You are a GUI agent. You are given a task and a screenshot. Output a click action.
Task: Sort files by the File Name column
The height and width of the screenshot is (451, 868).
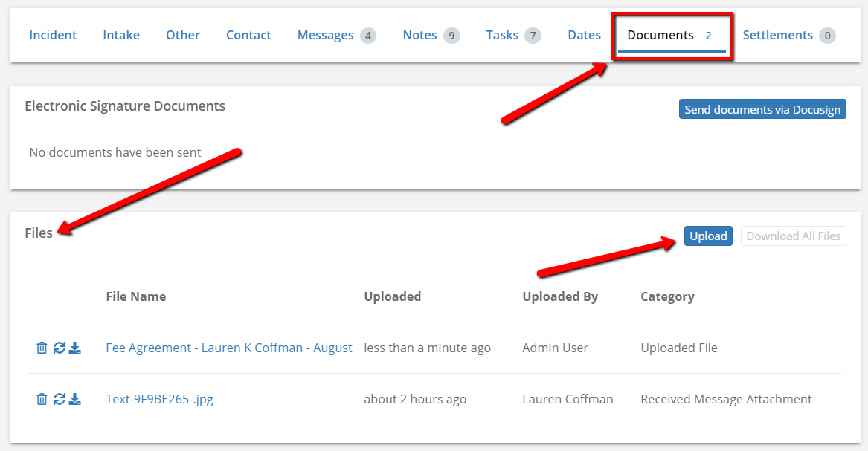(x=136, y=296)
